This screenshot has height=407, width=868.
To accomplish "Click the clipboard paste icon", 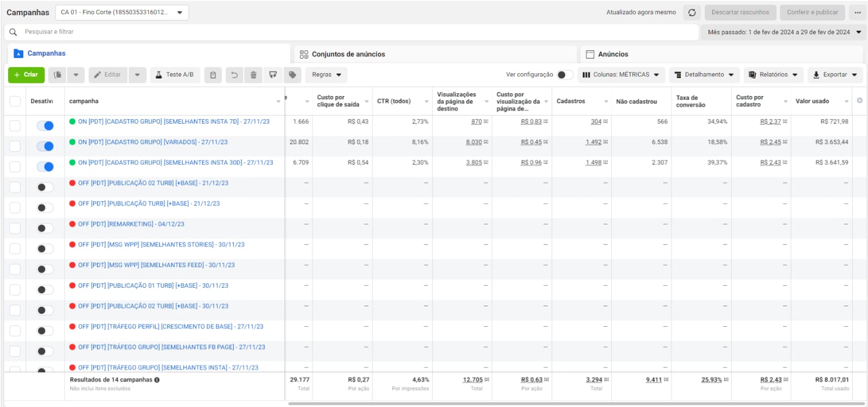I will pyautogui.click(x=213, y=75).
